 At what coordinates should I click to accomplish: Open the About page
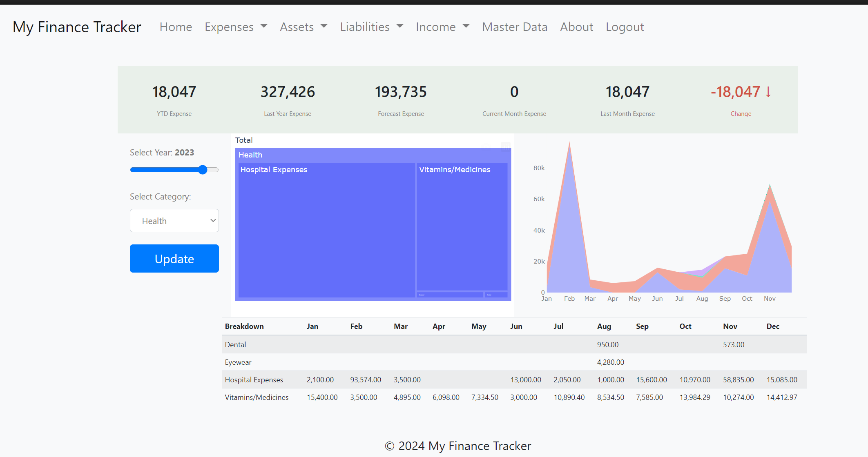coord(576,27)
